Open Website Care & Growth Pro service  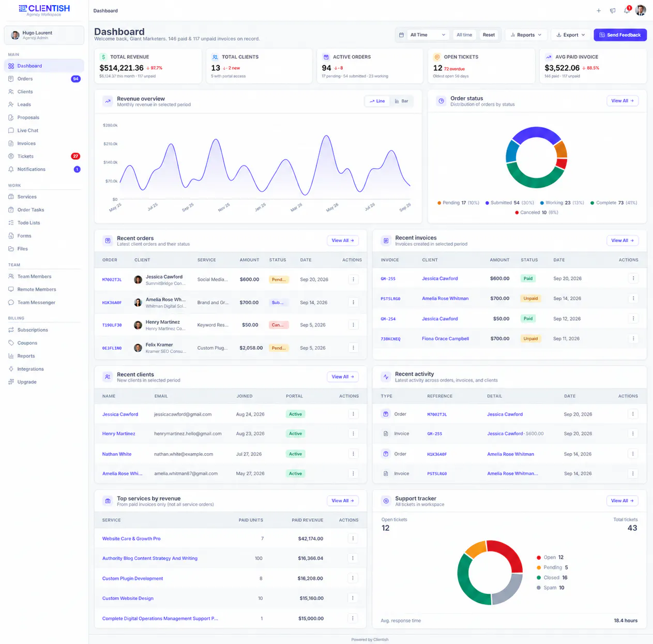[x=131, y=538]
